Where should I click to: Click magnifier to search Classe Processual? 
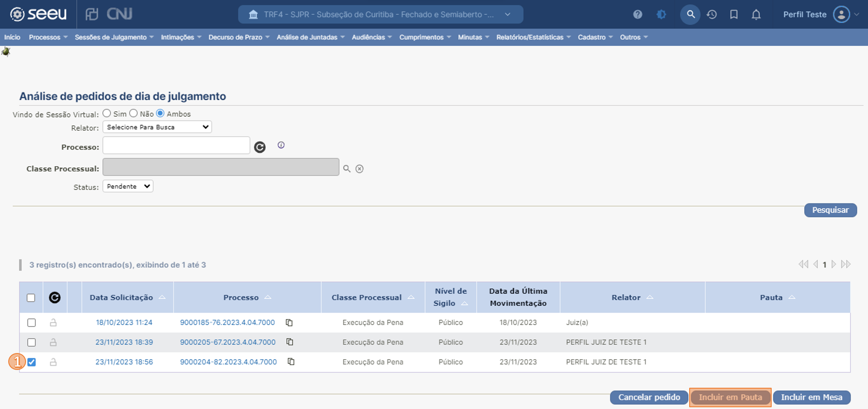(347, 169)
